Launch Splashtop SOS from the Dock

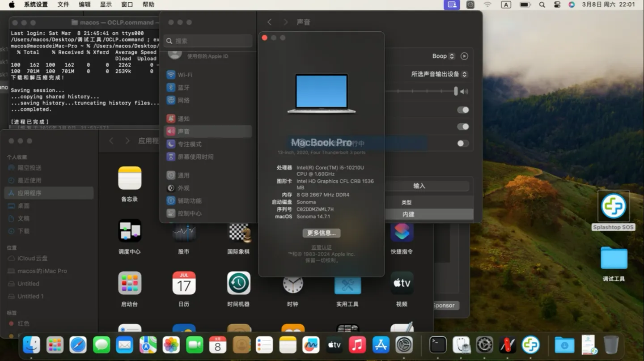pos(531,344)
